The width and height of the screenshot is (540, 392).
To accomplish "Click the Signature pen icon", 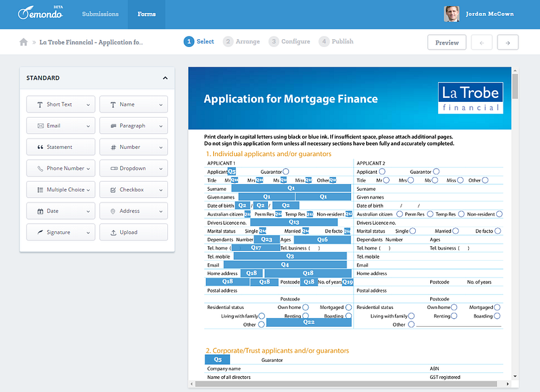I will click(41, 233).
